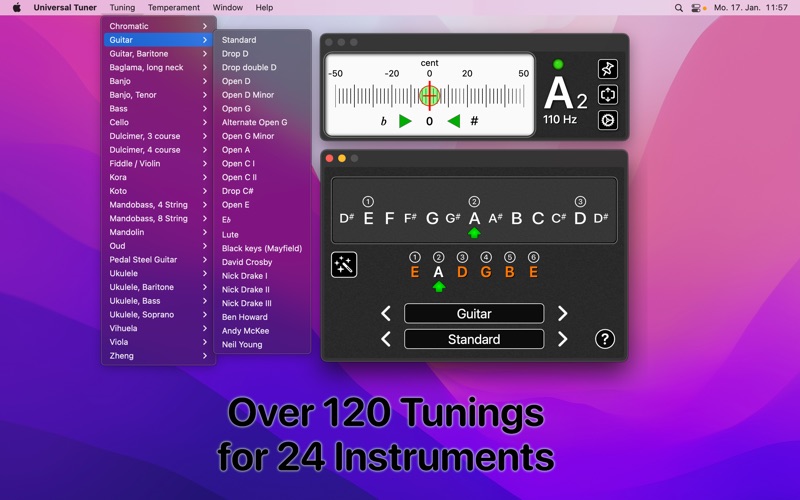Select note F# on the chromatic strip
Image resolution: width=800 pixels, height=500 pixels.
pyautogui.click(x=410, y=218)
